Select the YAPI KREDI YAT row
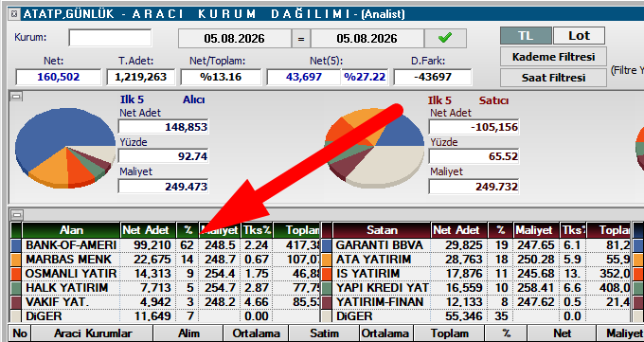Image resolution: width=644 pixels, height=342 pixels. 475,288
